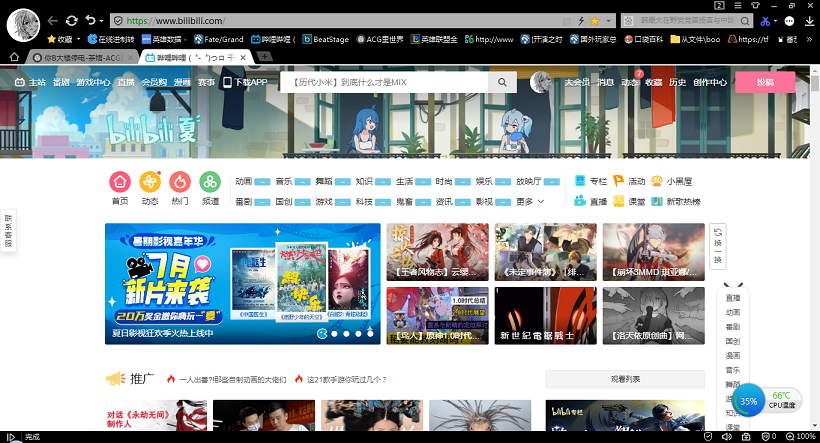Open 游戏中心 in top navigation

(x=93, y=82)
